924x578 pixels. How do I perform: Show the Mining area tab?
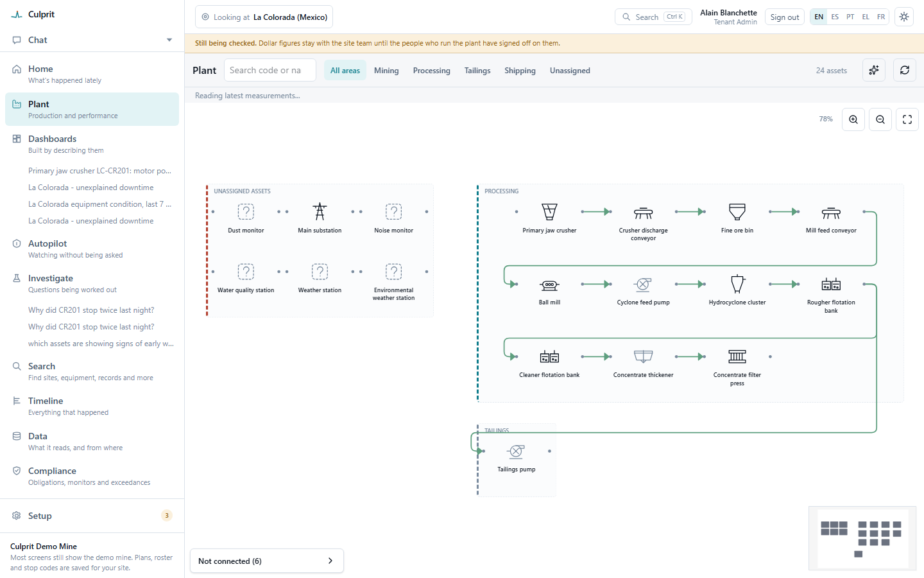coord(386,71)
